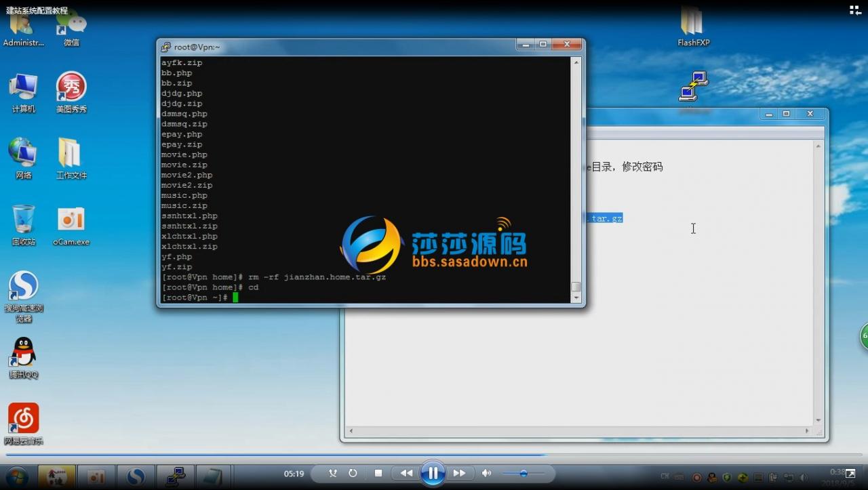Select the Sogou browser taskbar icon
This screenshot has height=490, width=868.
136,477
